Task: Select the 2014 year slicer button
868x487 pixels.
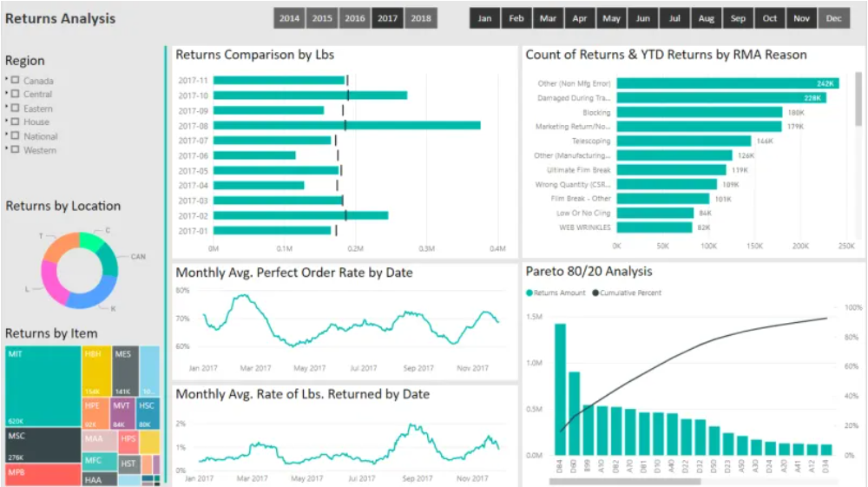Action: pyautogui.click(x=289, y=18)
